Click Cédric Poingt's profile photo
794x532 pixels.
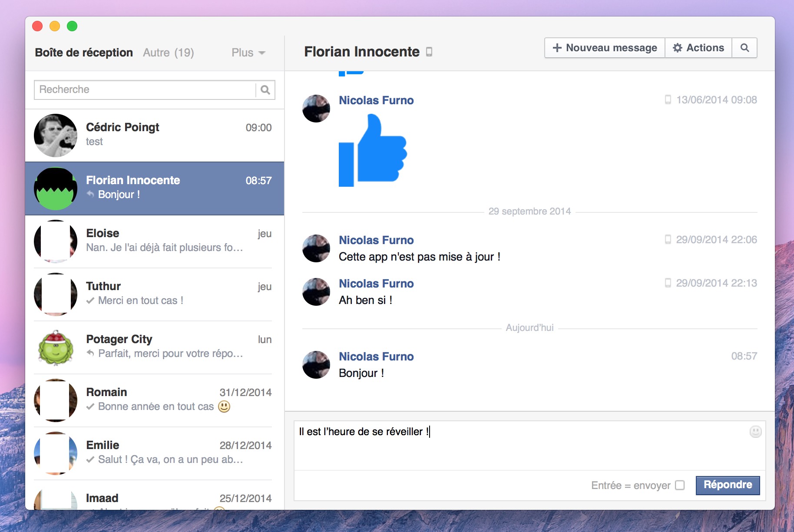56,135
